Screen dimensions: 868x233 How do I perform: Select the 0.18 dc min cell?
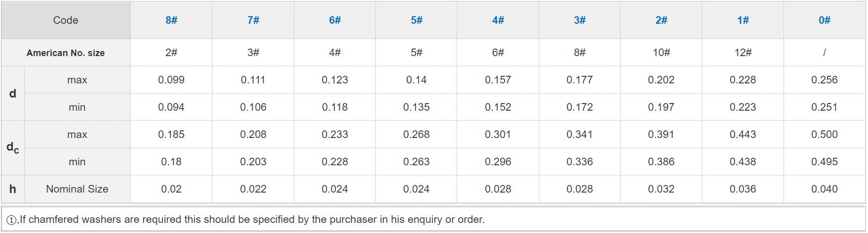[171, 162]
